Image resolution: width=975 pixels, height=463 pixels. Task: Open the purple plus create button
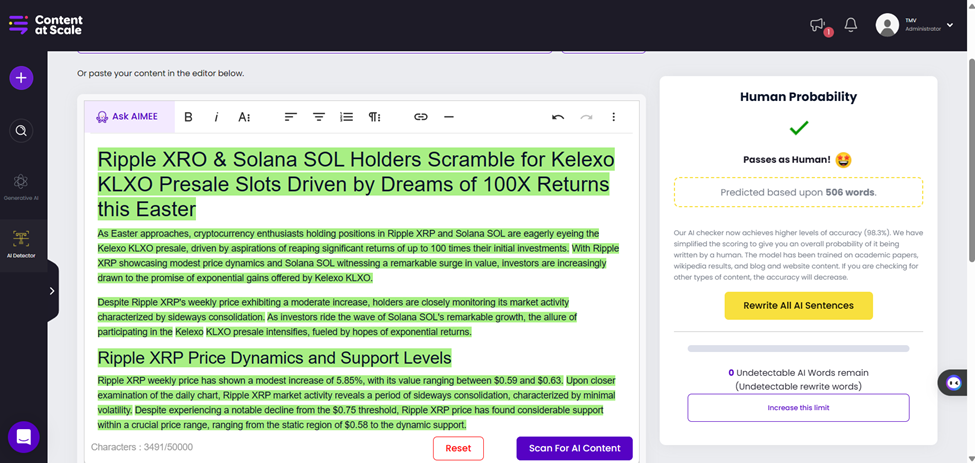[21, 78]
